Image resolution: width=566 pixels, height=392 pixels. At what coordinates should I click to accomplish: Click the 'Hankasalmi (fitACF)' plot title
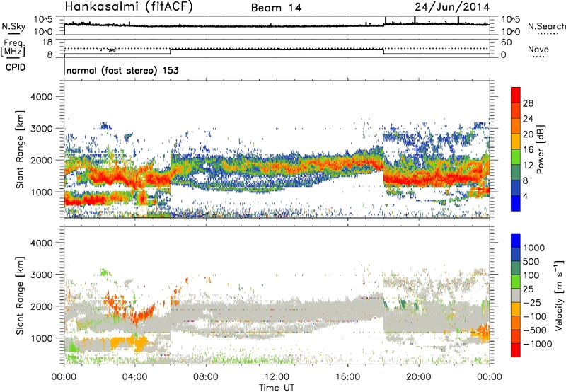point(129,6)
